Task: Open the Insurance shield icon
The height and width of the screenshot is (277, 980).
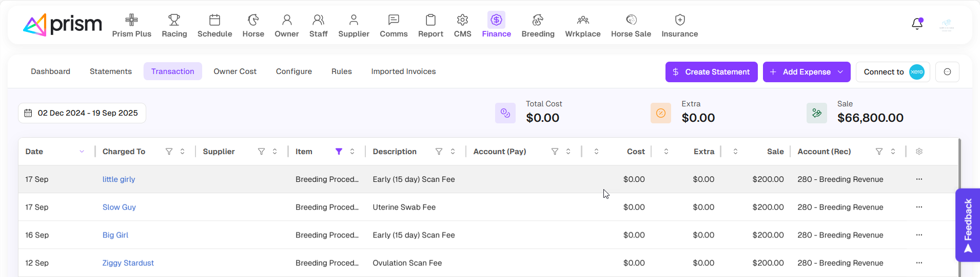Action: pos(679,21)
